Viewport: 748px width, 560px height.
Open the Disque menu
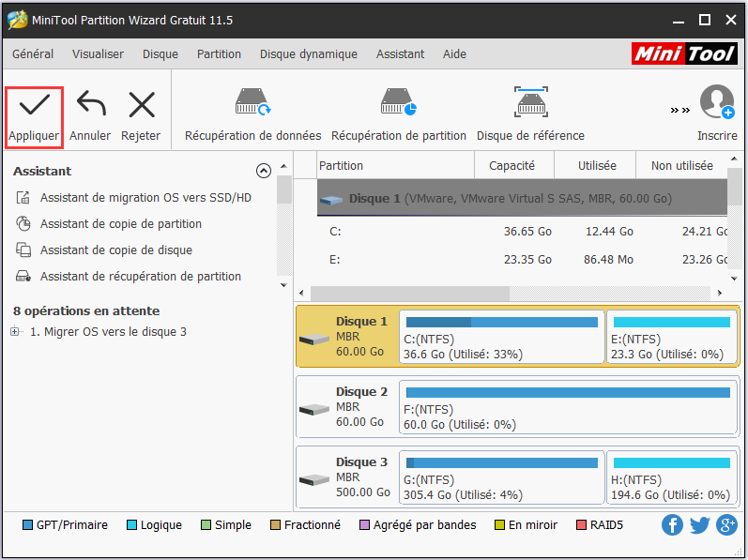click(160, 53)
